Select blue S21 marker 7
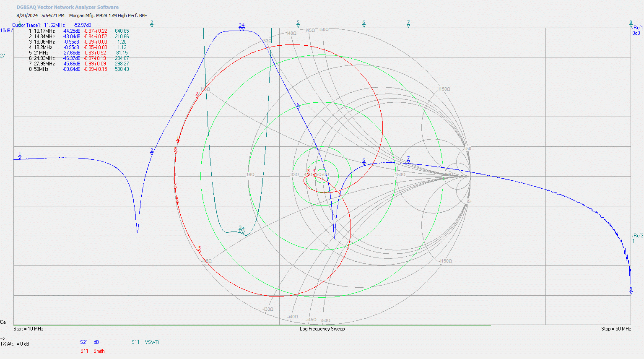This screenshot has height=359, width=644. (408, 160)
